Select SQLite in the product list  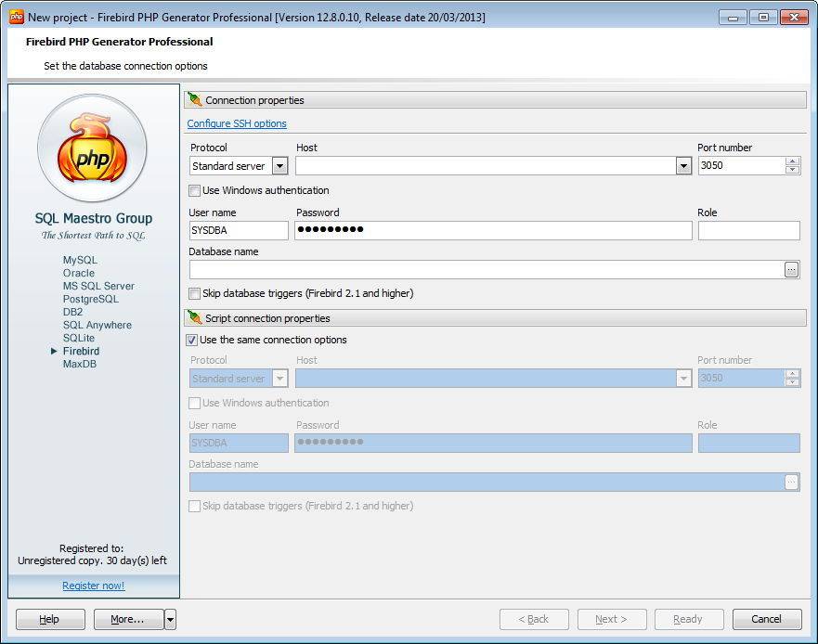(x=79, y=338)
